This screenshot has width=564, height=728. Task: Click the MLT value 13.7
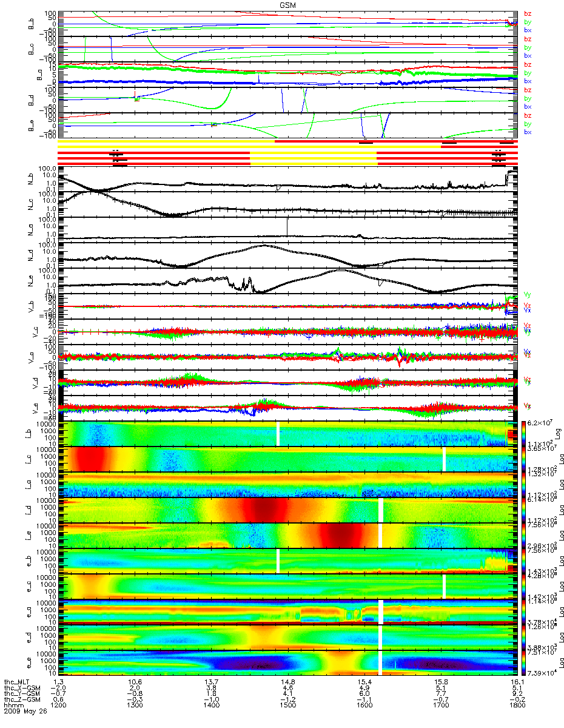[x=211, y=682]
